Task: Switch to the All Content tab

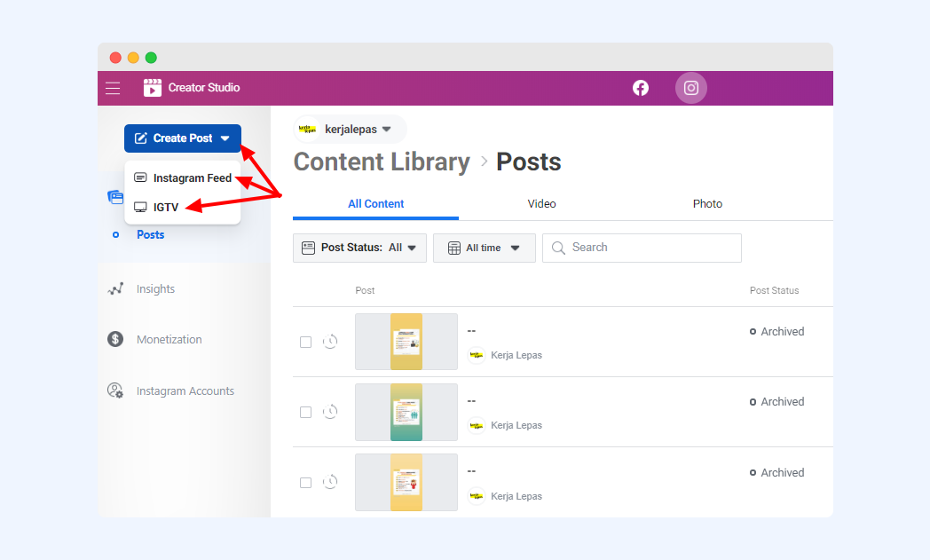Action: [375, 204]
